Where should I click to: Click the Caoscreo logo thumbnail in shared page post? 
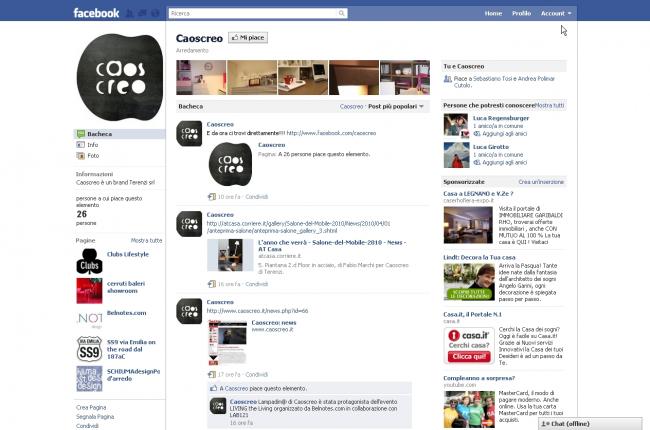(x=230, y=164)
